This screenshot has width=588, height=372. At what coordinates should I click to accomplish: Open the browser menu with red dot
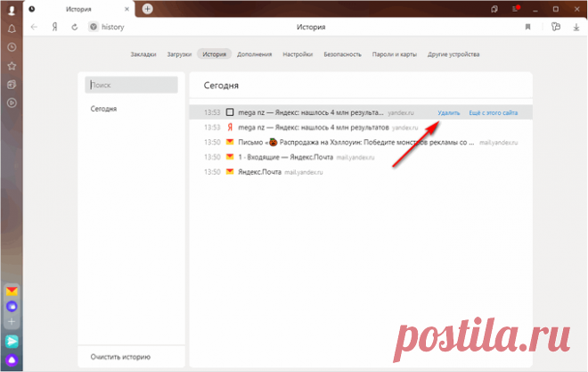click(516, 9)
